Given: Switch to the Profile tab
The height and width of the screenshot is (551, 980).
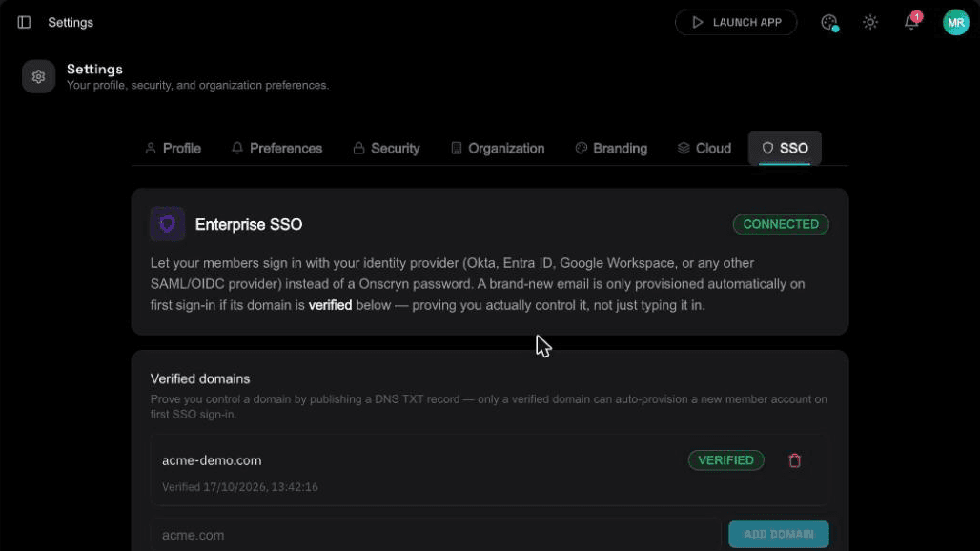Looking at the screenshot, I should point(174,148).
